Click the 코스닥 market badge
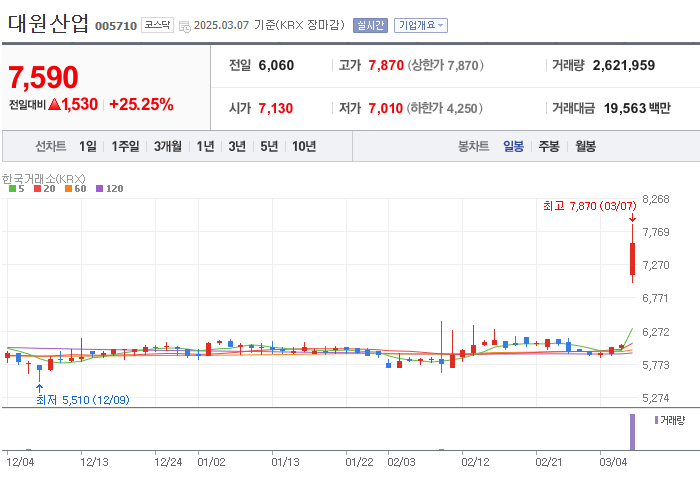The image size is (700, 483). pyautogui.click(x=157, y=25)
